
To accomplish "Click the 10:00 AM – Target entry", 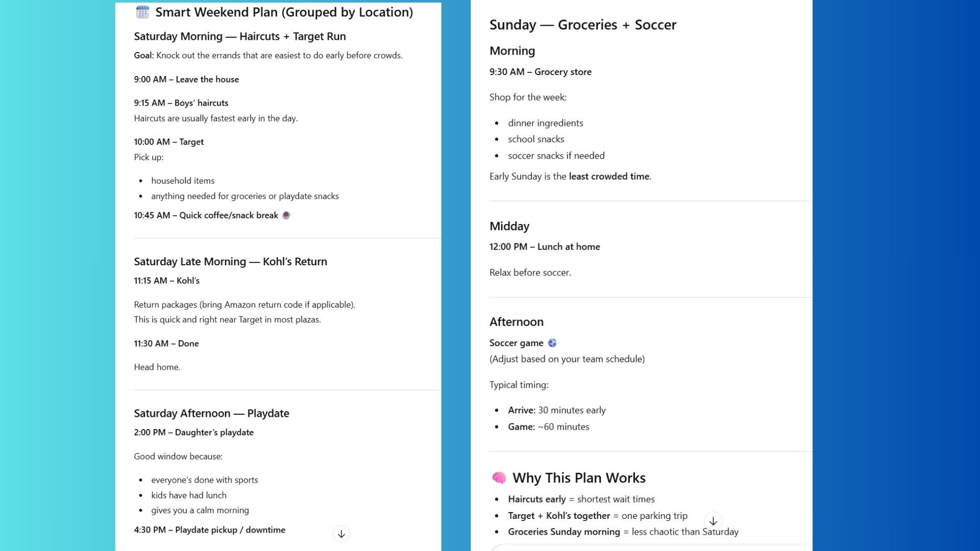I will click(168, 141).
